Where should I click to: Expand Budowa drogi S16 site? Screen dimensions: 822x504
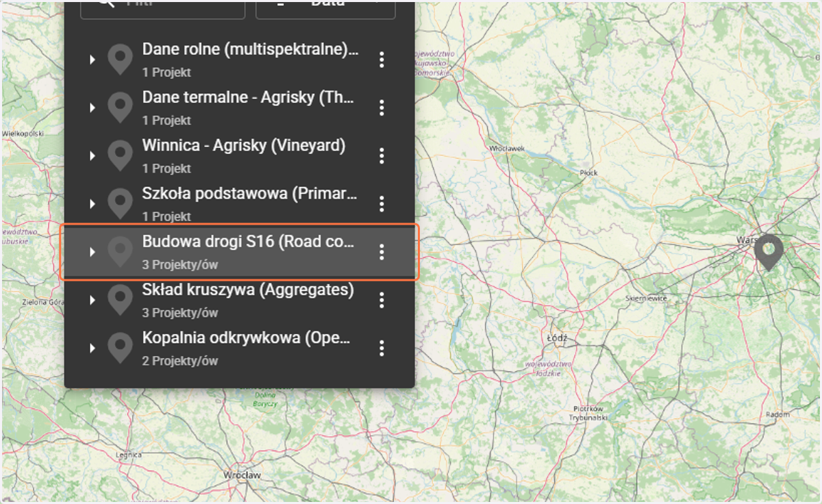point(92,252)
